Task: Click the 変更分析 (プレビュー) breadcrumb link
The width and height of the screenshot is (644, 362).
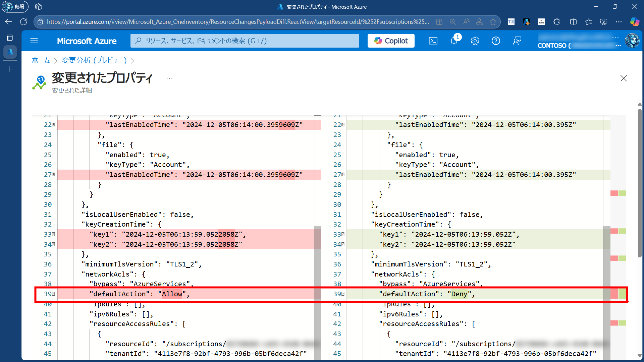Action: pos(94,60)
